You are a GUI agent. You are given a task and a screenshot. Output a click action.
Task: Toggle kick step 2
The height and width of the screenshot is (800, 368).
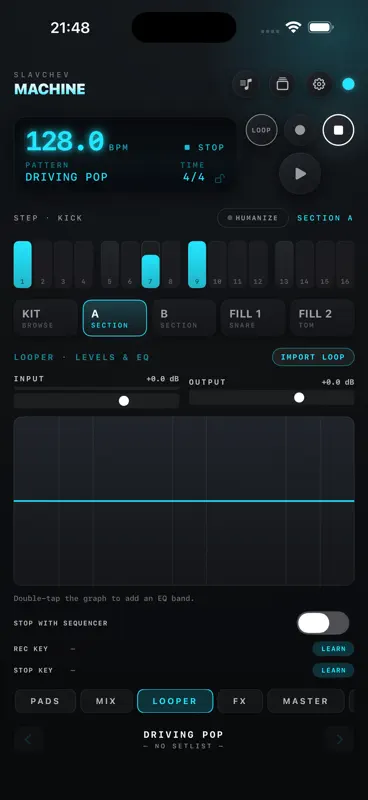pos(43,264)
